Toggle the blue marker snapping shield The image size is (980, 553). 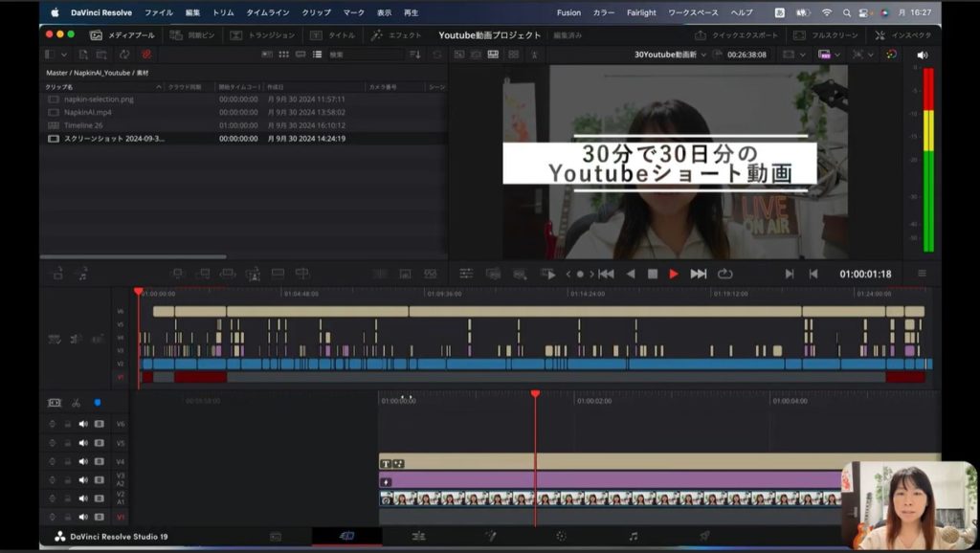[97, 403]
